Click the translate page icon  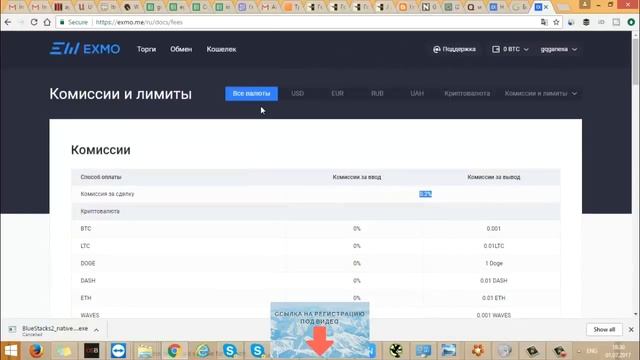[544, 22]
